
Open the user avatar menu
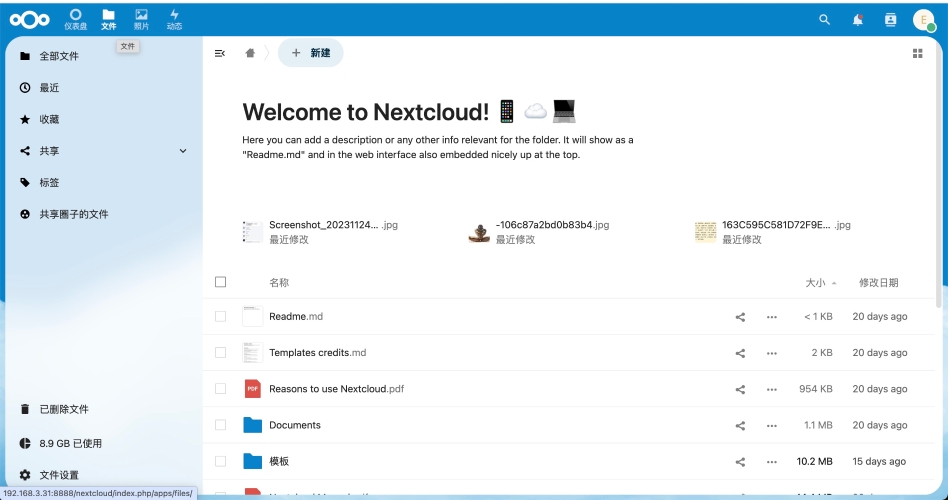(923, 19)
